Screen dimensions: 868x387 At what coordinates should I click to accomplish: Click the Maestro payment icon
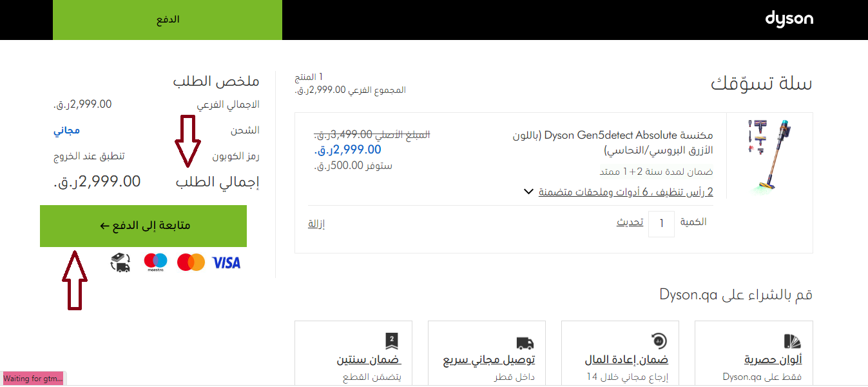tap(155, 262)
